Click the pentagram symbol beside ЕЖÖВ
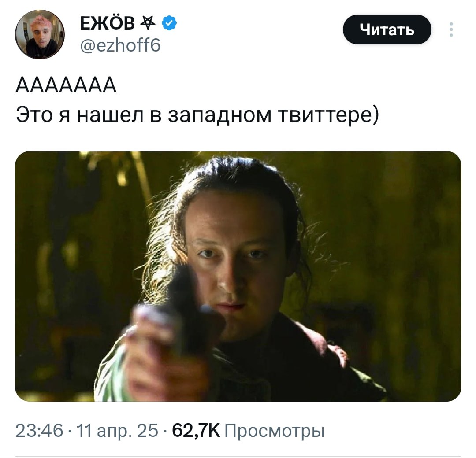The height and width of the screenshot is (458, 476). pyautogui.click(x=149, y=22)
